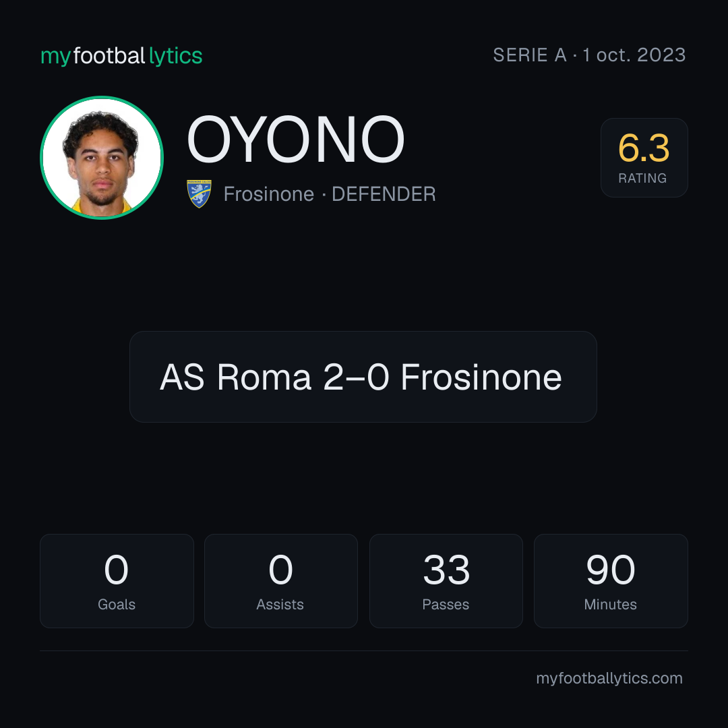Screen dimensions: 728x728
Task: Click the DEFENDER position label
Action: pos(384,194)
